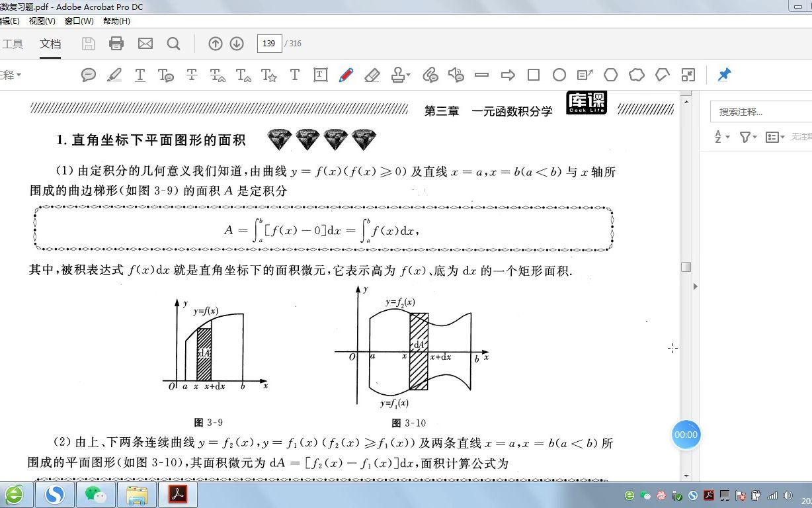Select the eraser annotation tool
812x508 pixels.
(x=372, y=75)
